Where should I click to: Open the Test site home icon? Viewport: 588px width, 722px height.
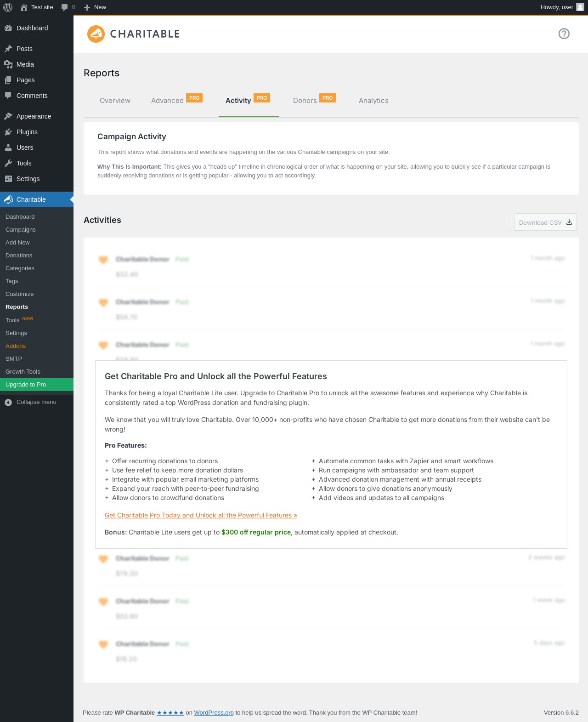pyautogui.click(x=24, y=7)
